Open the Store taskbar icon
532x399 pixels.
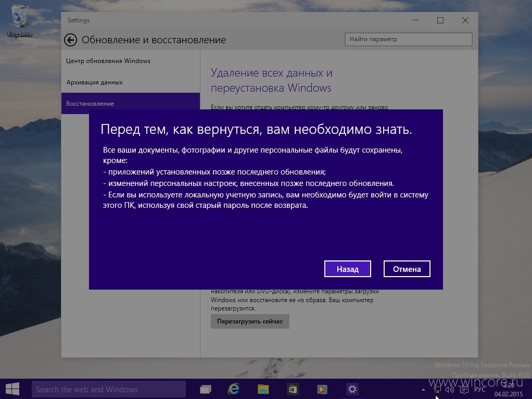click(293, 389)
